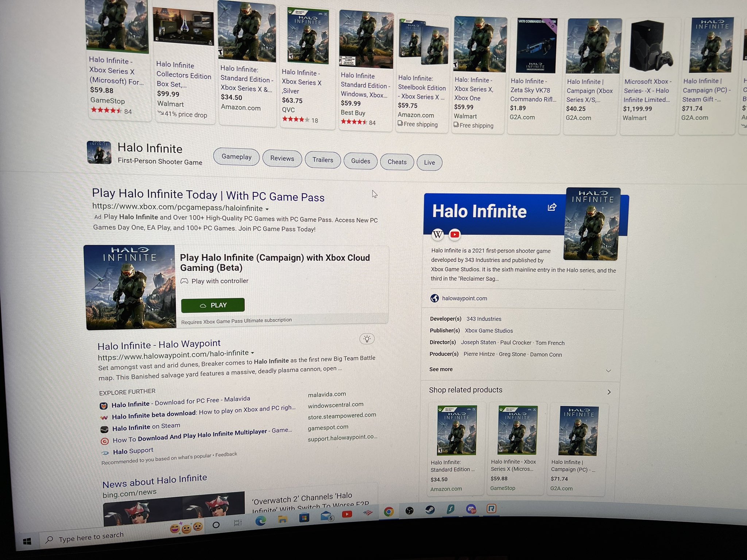Open Halo Infinite - Halo Waypoint result link
747x560 pixels.
click(x=159, y=345)
